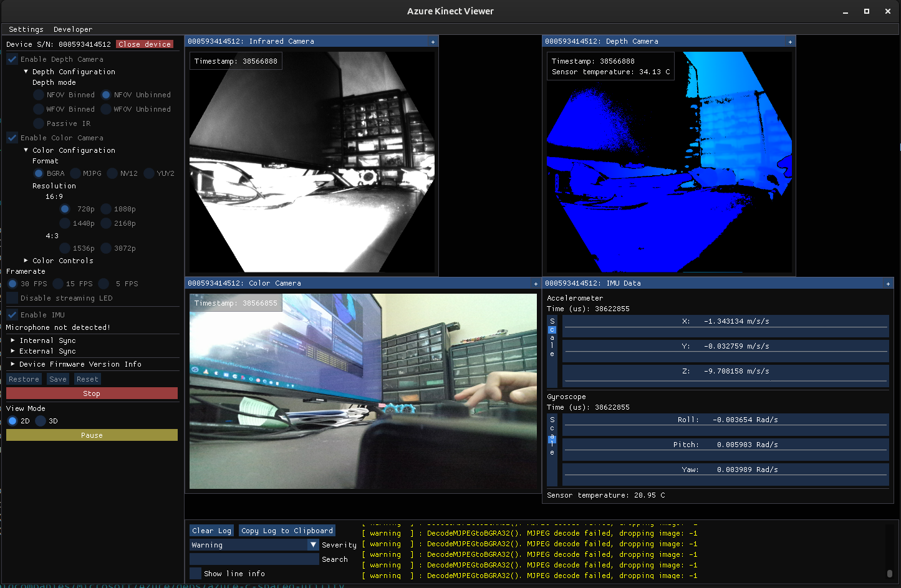
Task: Select 3072p resolution
Action: click(x=106, y=248)
